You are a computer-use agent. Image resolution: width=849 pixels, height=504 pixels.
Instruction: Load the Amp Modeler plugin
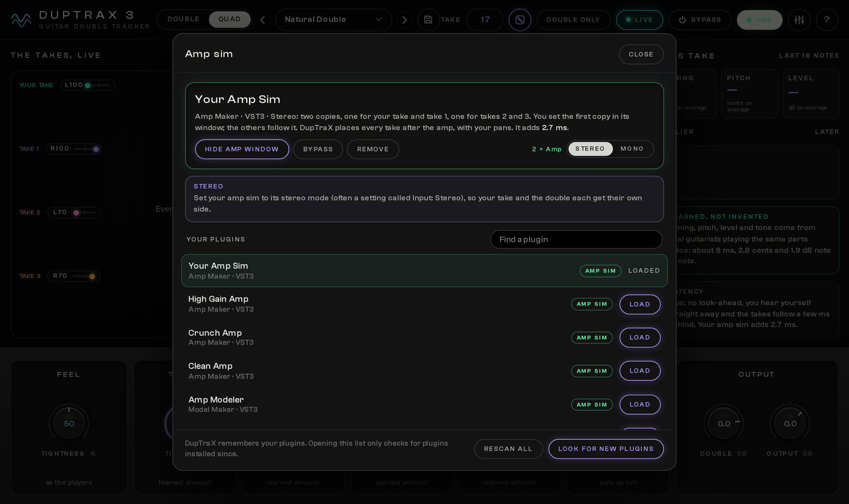pos(640,404)
